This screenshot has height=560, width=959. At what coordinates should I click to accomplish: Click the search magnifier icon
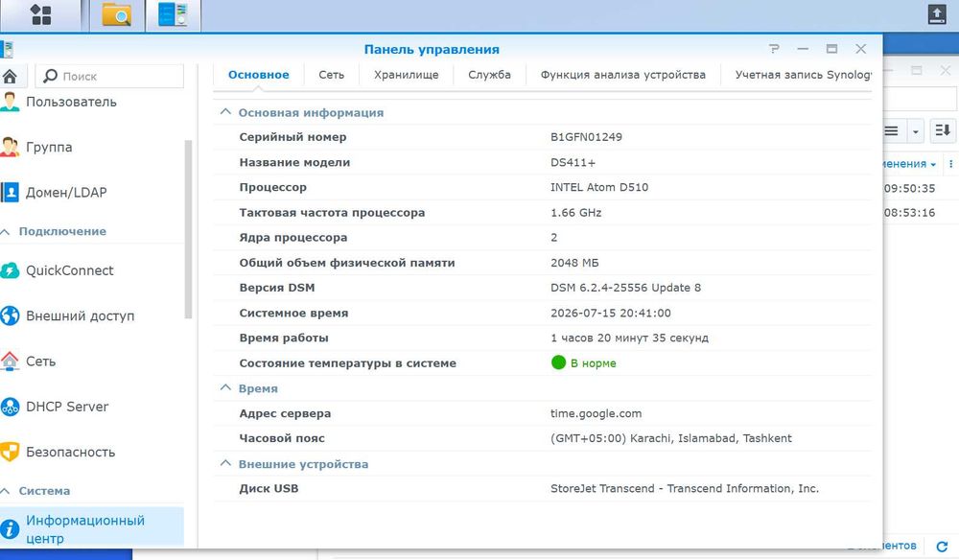click(x=51, y=76)
